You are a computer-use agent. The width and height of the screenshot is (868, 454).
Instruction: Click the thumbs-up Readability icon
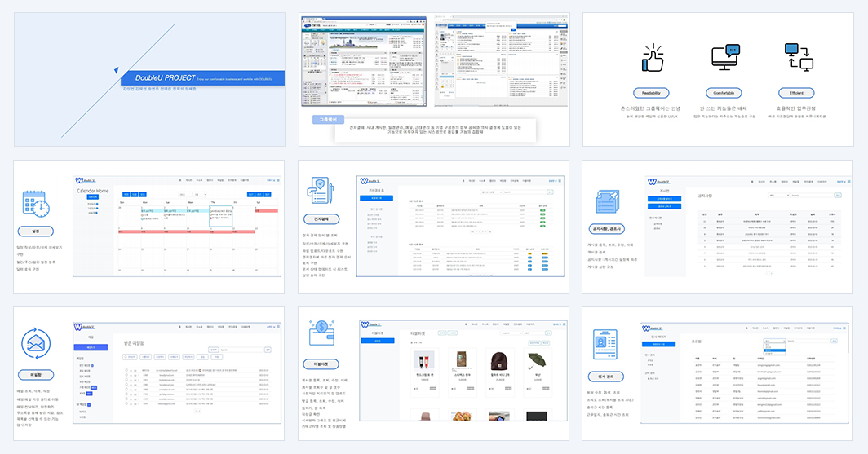[x=652, y=58]
